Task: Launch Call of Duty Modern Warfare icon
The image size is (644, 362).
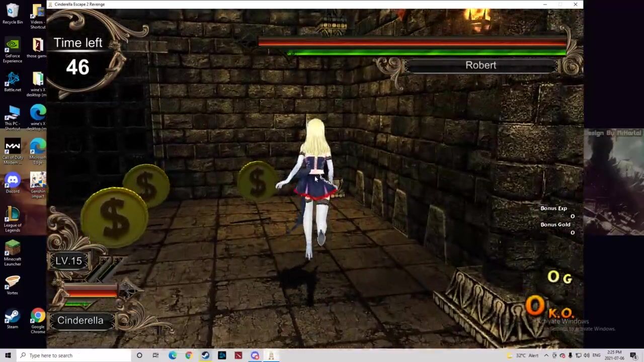Action: click(x=13, y=152)
